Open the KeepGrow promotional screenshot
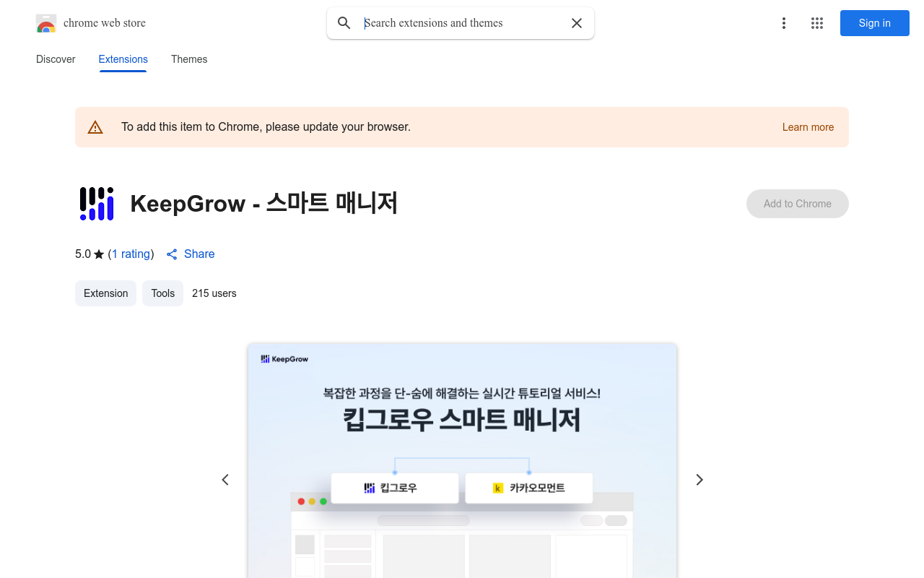 pos(462,461)
